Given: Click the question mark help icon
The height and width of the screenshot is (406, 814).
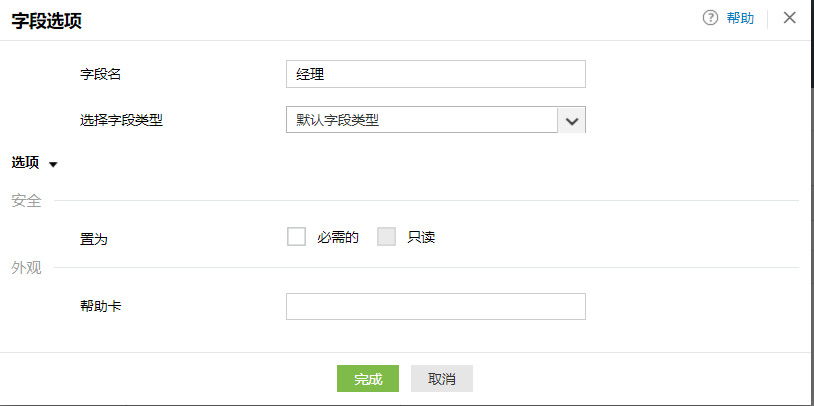Looking at the screenshot, I should [x=711, y=18].
